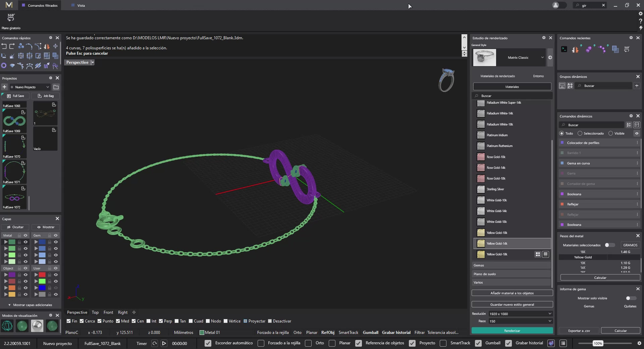Select the three-cubes group icon in quick commands
Viewport: 644px width, 349px height.
point(21,46)
